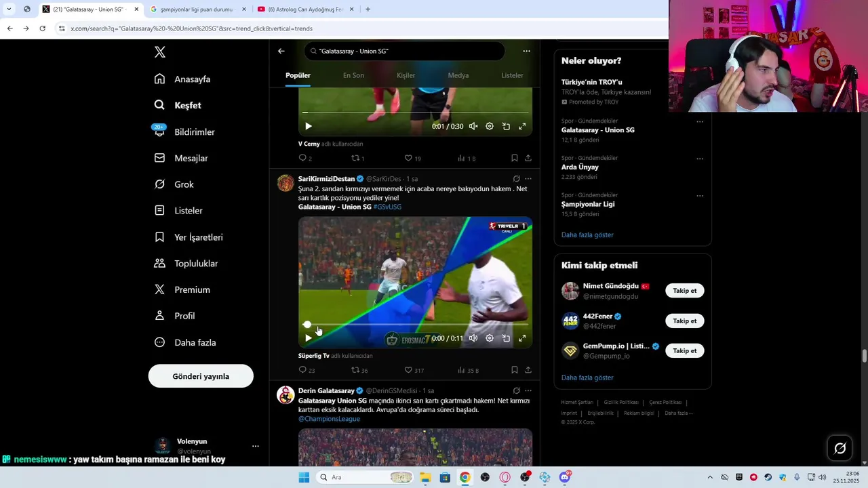
Task: Unmute the top video
Action: (x=473, y=126)
